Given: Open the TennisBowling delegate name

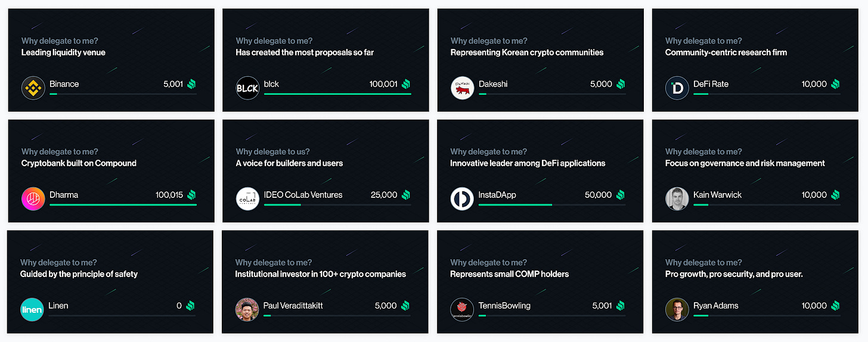Looking at the screenshot, I should [x=504, y=306].
